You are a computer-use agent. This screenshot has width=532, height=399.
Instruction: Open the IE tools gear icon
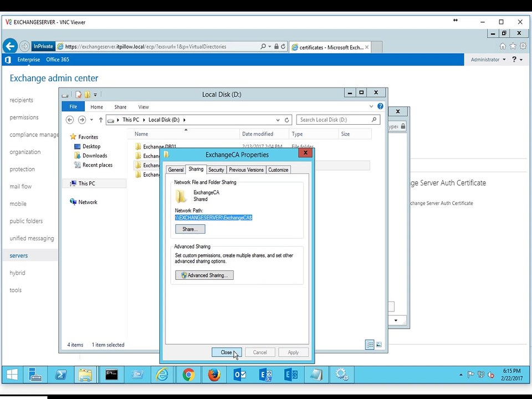click(x=523, y=46)
